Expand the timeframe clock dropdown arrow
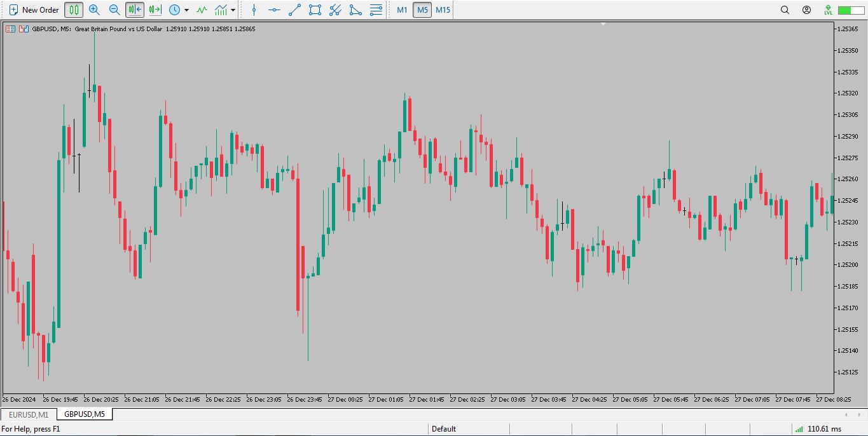Image resolution: width=868 pixels, height=436 pixels. (x=186, y=10)
